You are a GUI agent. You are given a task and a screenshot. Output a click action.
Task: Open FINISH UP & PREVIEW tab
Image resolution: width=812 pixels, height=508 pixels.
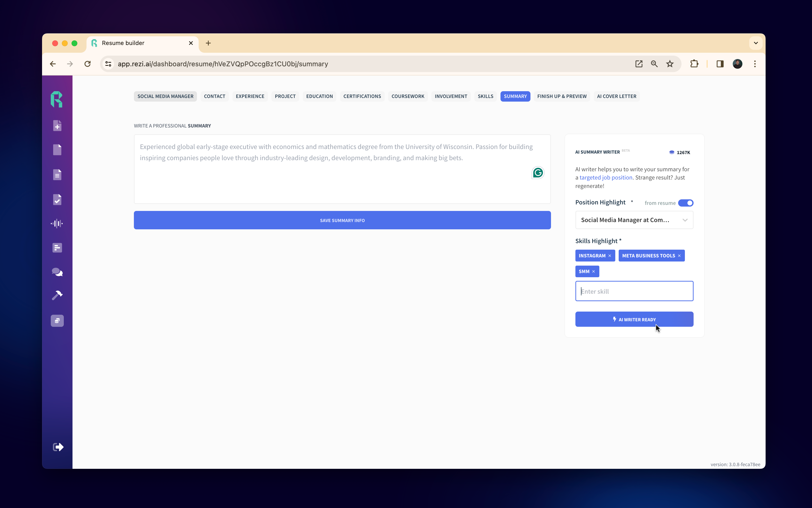click(562, 97)
